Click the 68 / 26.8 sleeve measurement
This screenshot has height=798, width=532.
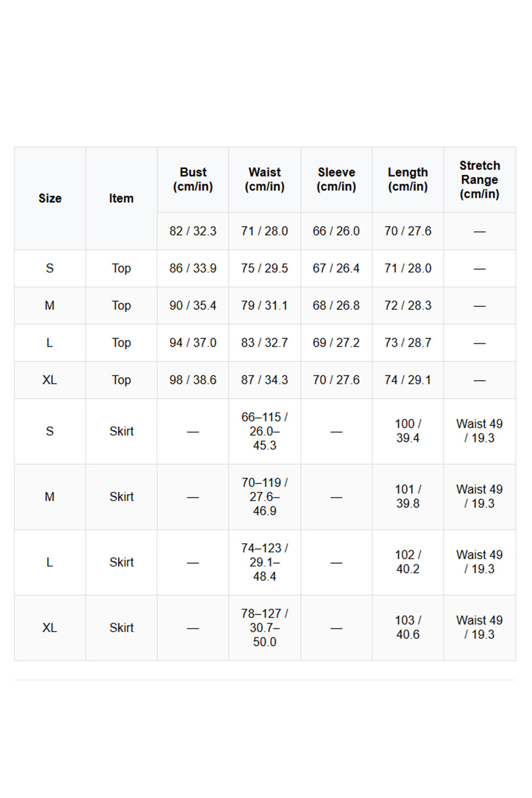point(336,306)
